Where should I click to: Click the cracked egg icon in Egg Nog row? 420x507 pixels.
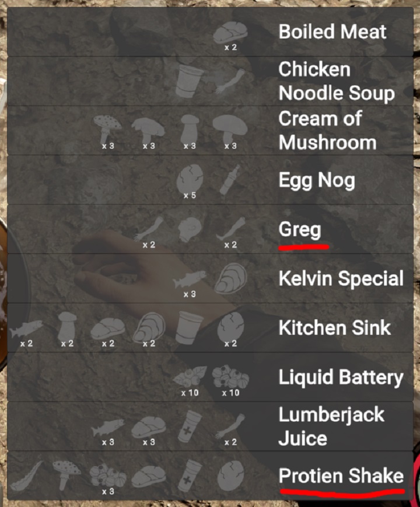[x=190, y=178]
